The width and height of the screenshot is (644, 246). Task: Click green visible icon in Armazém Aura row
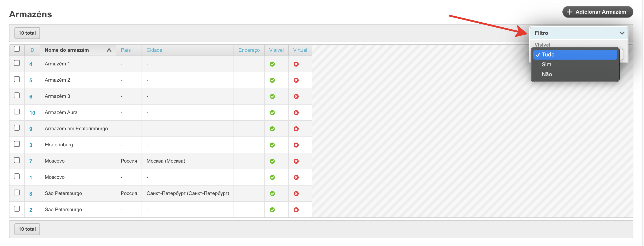tap(272, 113)
